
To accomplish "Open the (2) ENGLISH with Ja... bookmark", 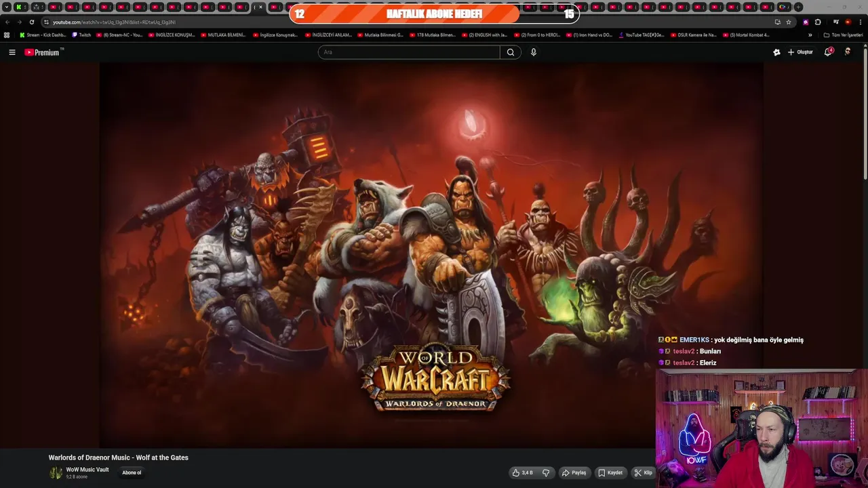I will pyautogui.click(x=485, y=35).
